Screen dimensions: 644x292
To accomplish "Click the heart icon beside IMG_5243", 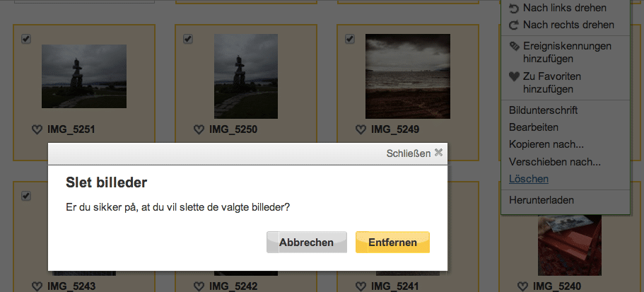I will pyautogui.click(x=37, y=286).
